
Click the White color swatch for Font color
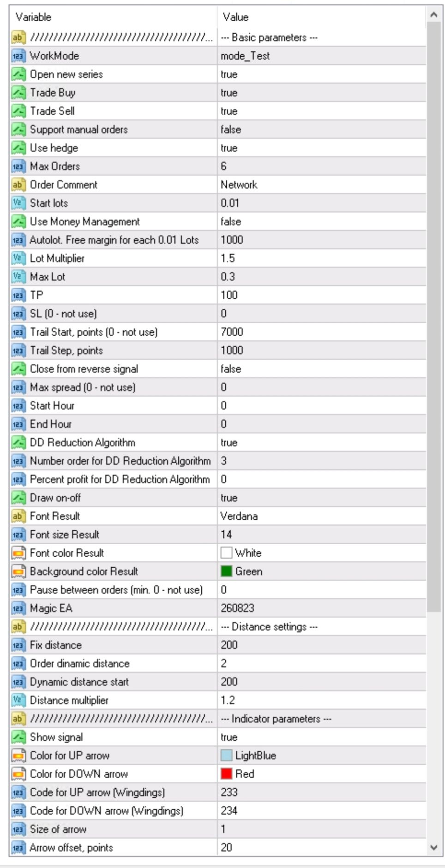[226, 553]
